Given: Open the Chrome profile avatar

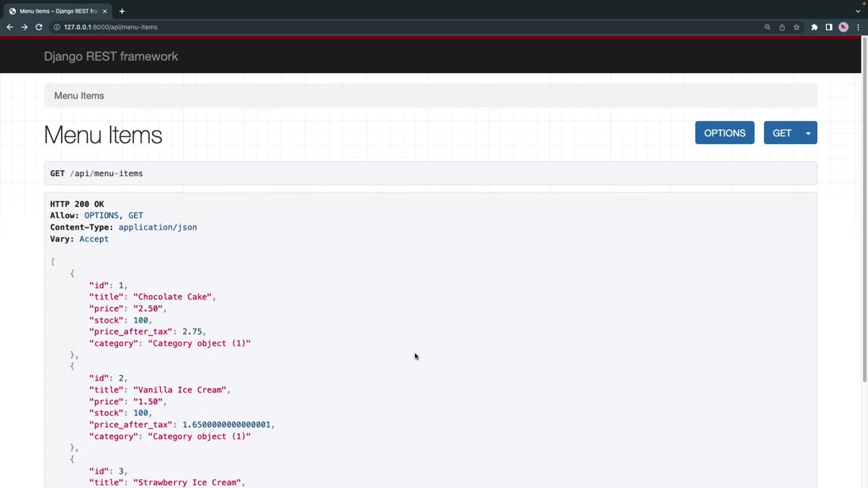Looking at the screenshot, I should pos(843,27).
